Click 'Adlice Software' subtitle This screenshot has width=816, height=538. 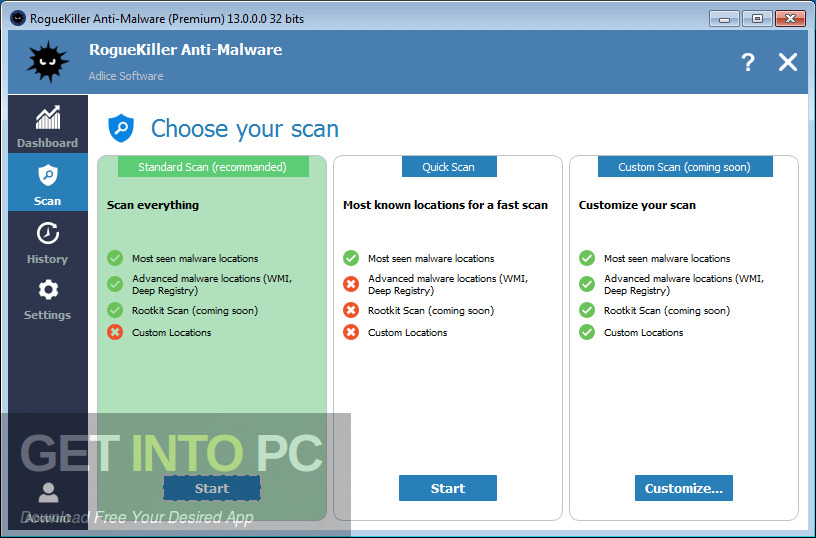tap(126, 76)
